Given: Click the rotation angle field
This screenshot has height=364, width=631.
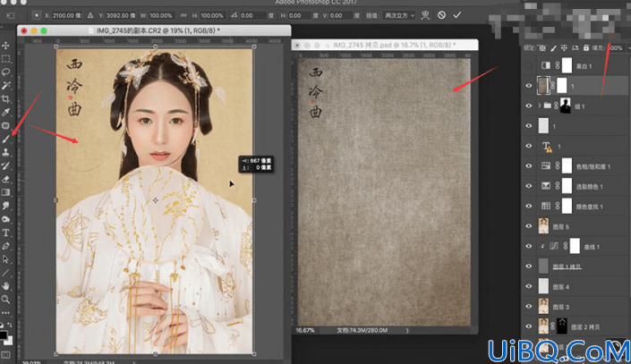Looking at the screenshot, I should pos(253,15).
